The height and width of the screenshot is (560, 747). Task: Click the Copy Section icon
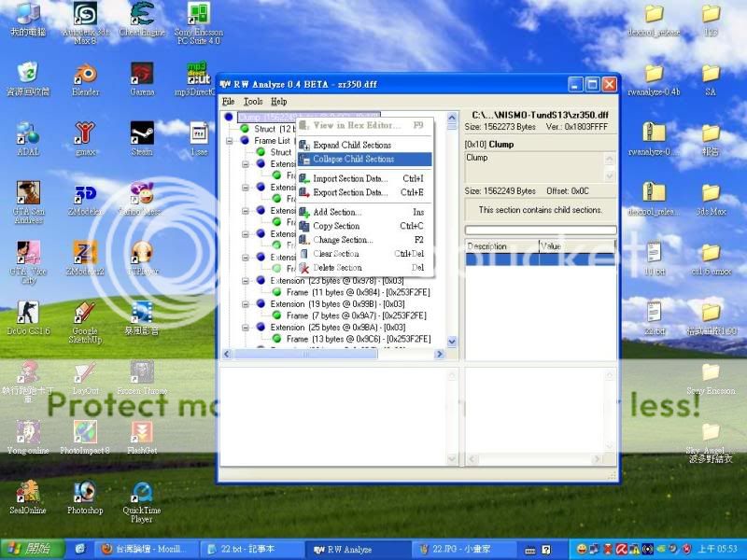pos(304,226)
